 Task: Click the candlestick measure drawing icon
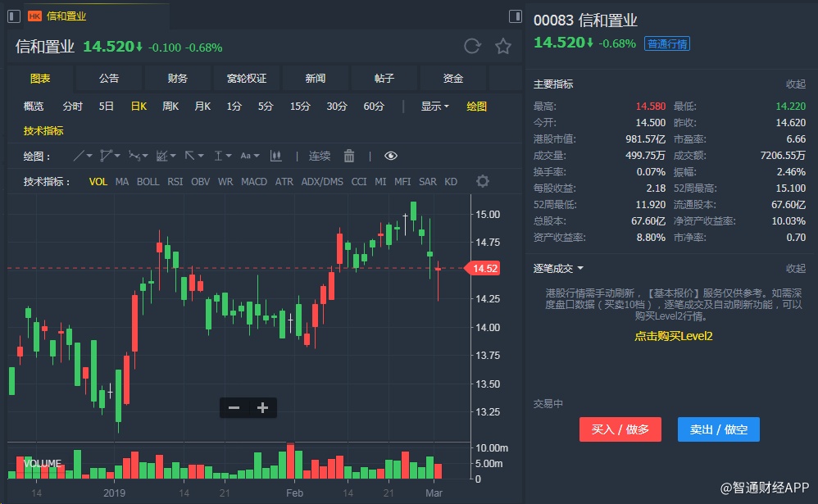click(276, 156)
